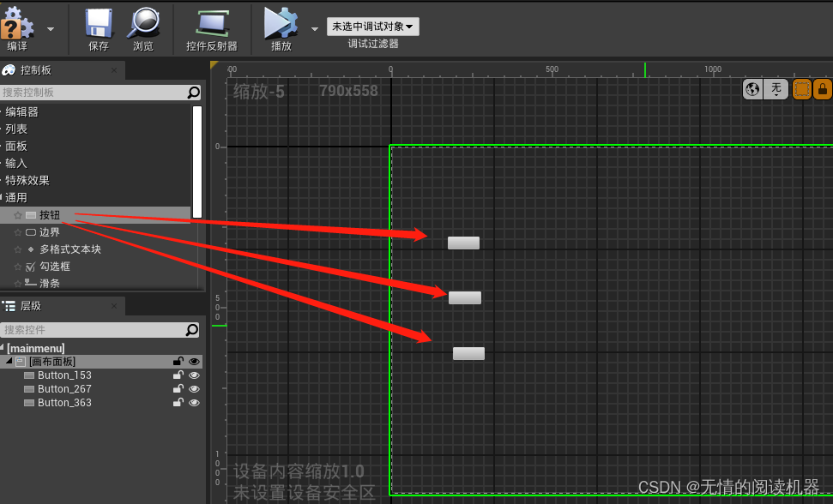
Task: Switch to the 控制板 palette tab
Action: tap(34, 70)
